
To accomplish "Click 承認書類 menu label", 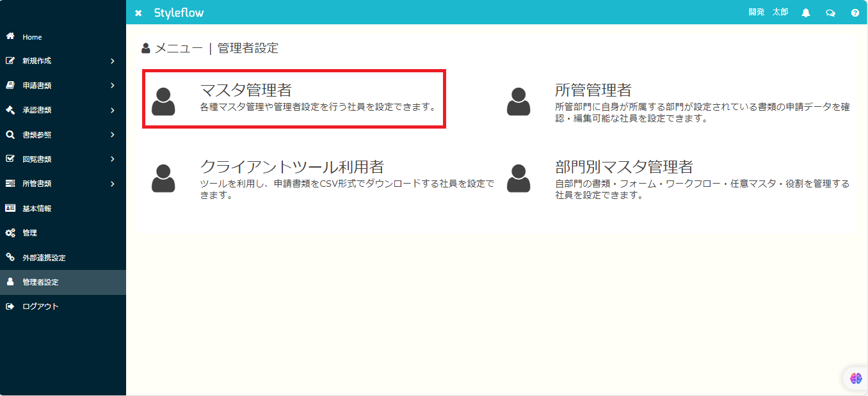I will [x=37, y=110].
